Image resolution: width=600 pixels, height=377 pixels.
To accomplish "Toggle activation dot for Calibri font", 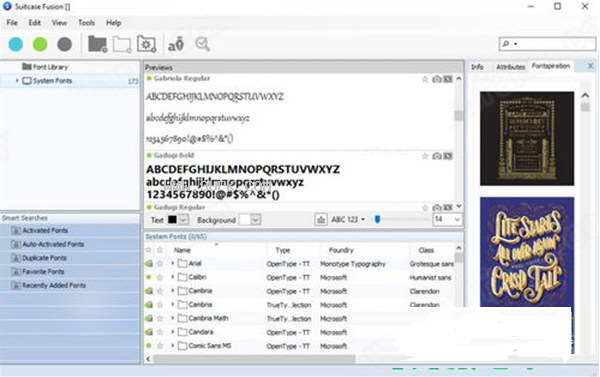I will (149, 277).
